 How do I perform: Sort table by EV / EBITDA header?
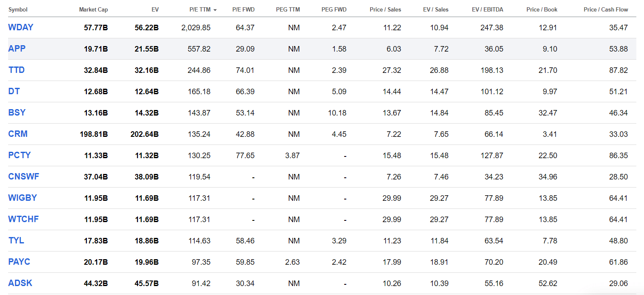[x=487, y=9]
